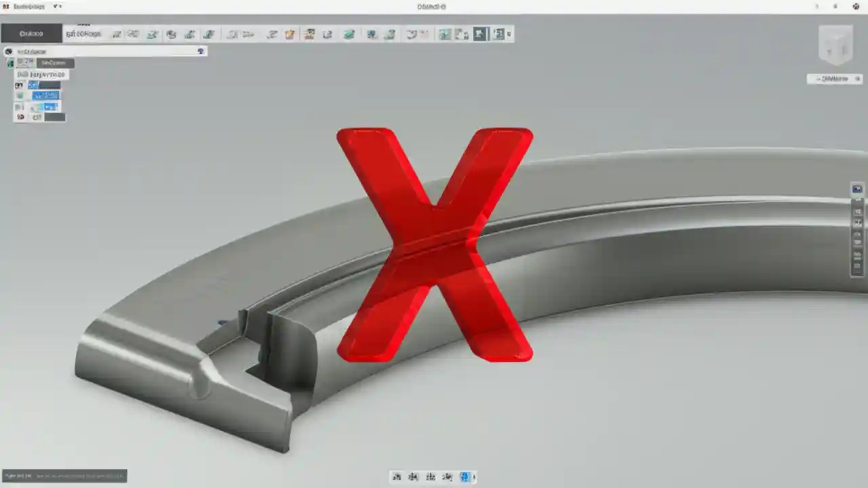This screenshot has width=868, height=488.
Task: Select the highlighted blue view icon in bottom toolbar
Action: click(x=466, y=477)
